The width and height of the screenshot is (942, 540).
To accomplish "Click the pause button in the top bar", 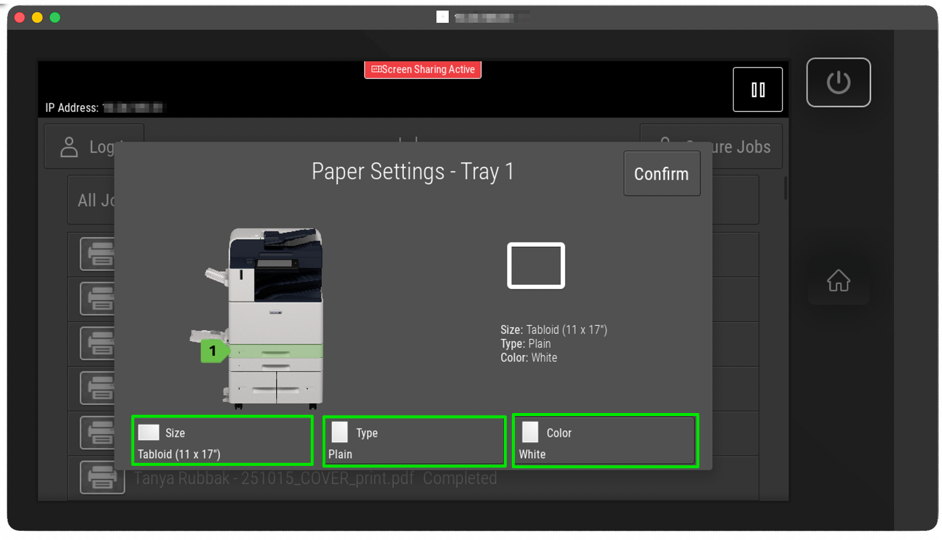I will coord(758,89).
